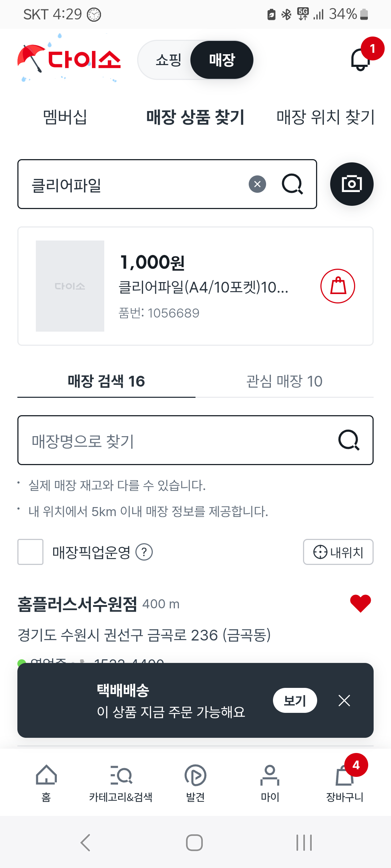Add 클리어파일 product to shopping bag
The image size is (391, 868).
click(338, 286)
